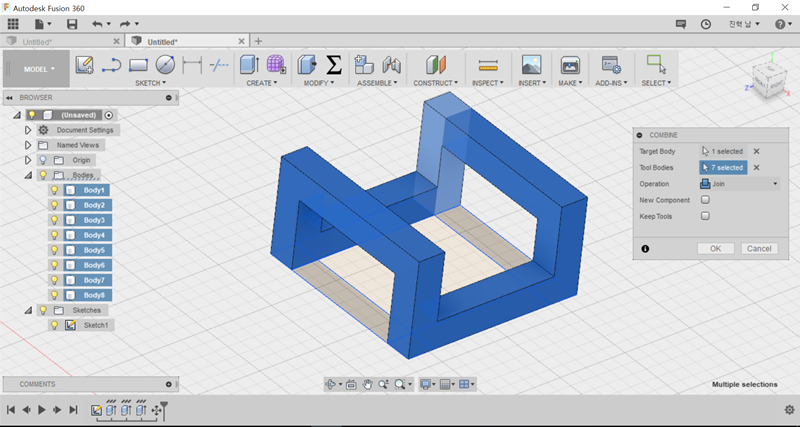Expand the Document Settings node
Viewport: 800px width, 427px height.
(28, 130)
